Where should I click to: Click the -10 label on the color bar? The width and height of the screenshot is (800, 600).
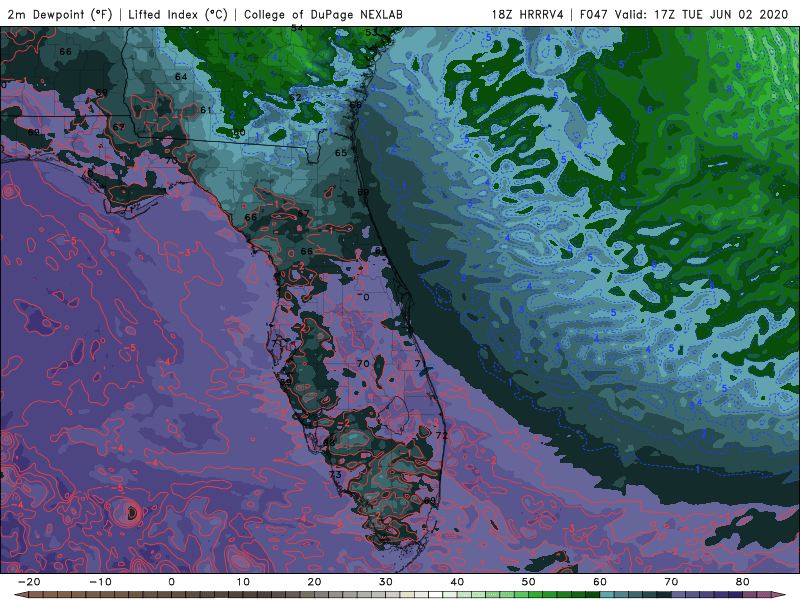[x=100, y=582]
